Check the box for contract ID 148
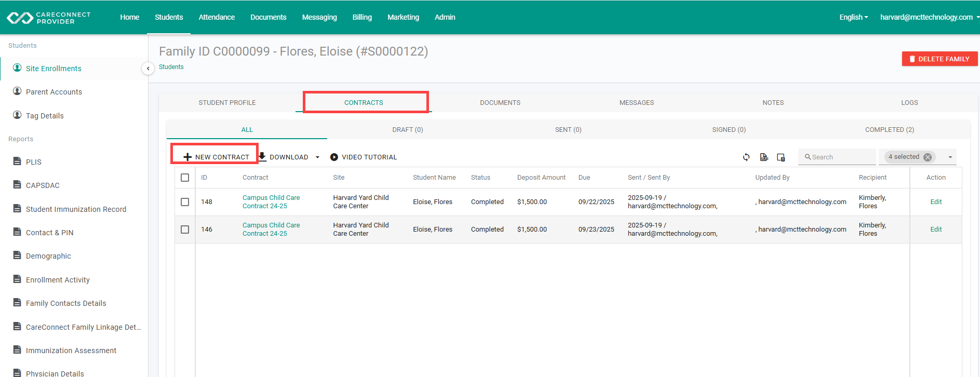Image resolution: width=980 pixels, height=377 pixels. [185, 202]
